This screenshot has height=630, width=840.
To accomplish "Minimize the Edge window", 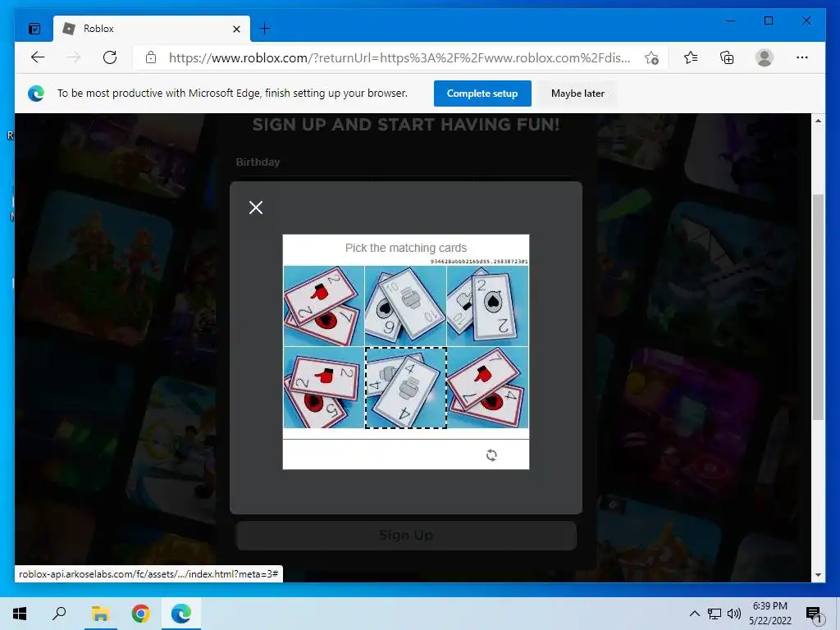I will (731, 21).
